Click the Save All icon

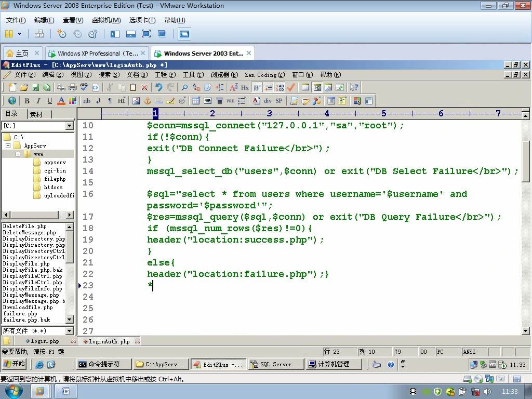click(47, 87)
